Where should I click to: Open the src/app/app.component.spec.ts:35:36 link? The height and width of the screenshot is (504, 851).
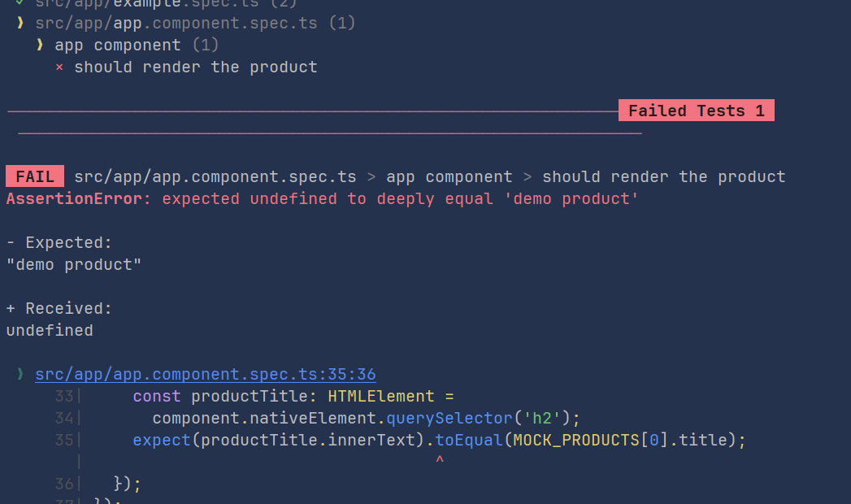click(205, 374)
